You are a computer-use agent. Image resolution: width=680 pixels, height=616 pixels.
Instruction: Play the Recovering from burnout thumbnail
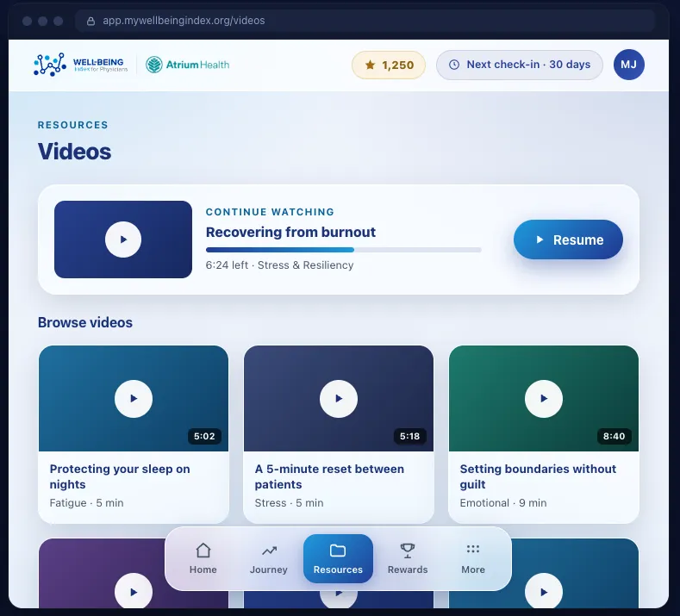tap(123, 240)
